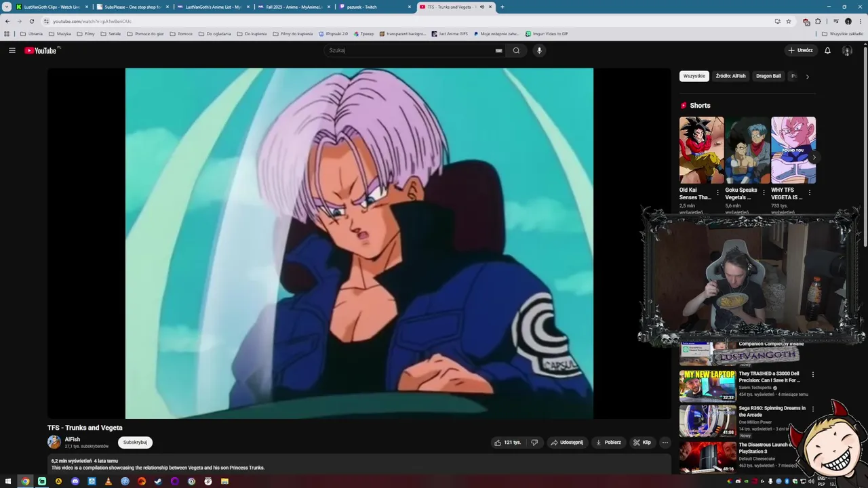
Task: Click the Klip button
Action: (642, 443)
